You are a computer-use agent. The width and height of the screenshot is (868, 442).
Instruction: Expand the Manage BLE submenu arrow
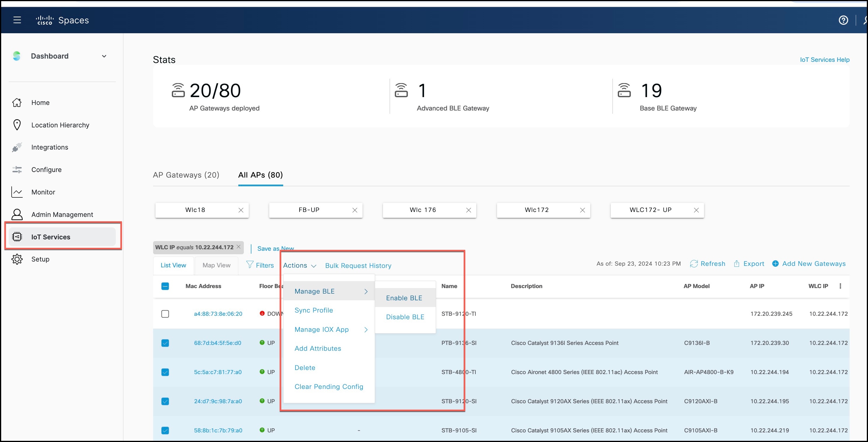[366, 291]
